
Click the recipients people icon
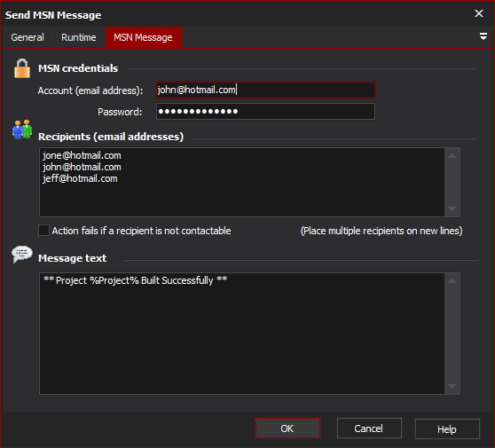coord(22,130)
